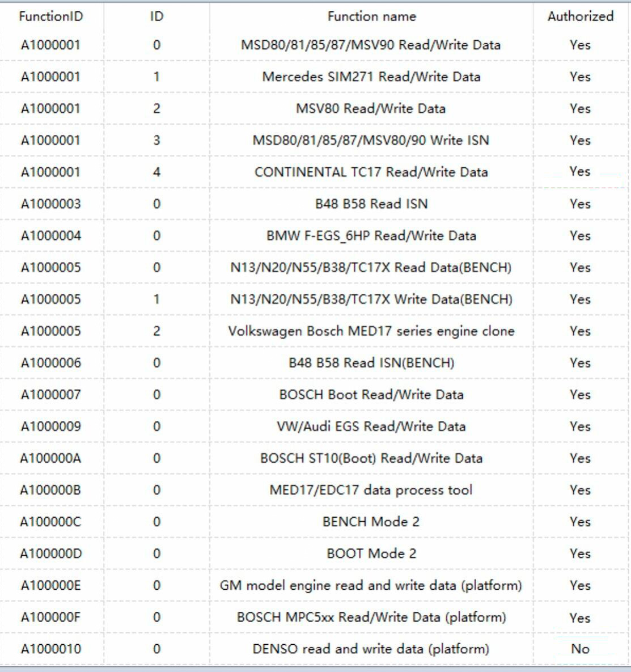Click the 'No' authorized status cell
This screenshot has height=672, width=631.
[x=580, y=649]
